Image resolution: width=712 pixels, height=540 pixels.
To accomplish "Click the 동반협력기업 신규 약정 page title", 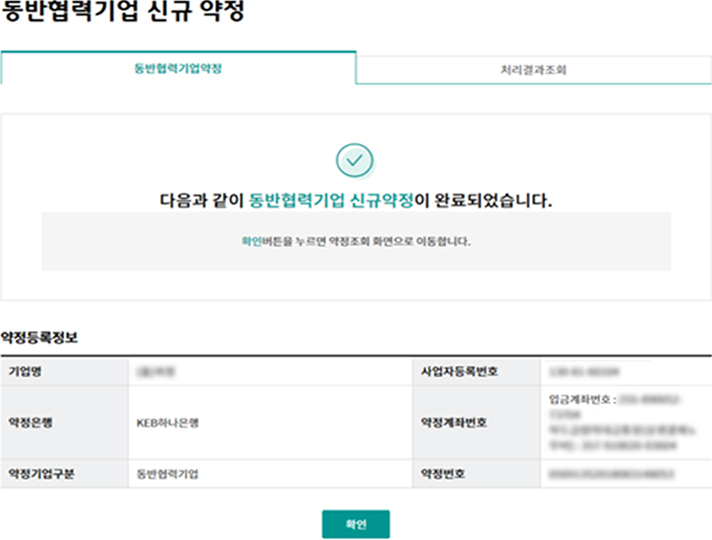I will [121, 14].
